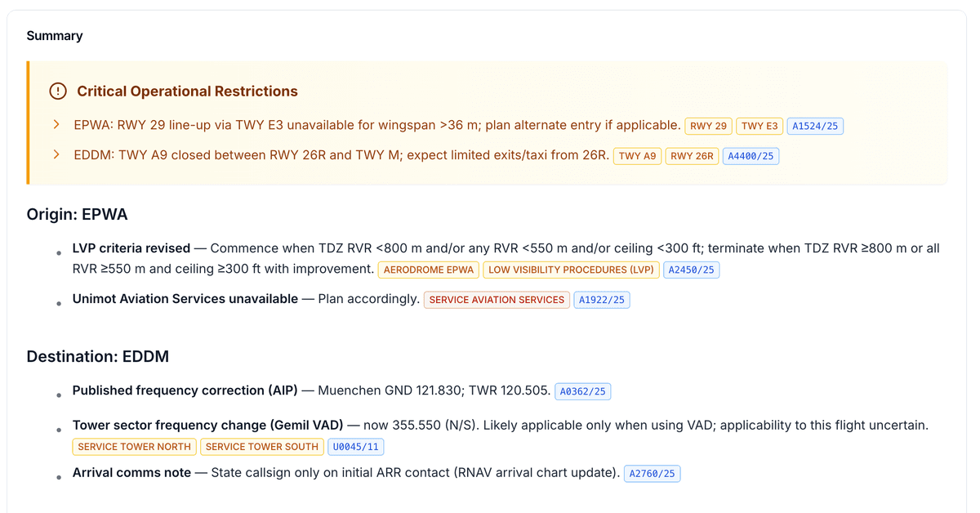Viewport: 980px width, 513px height.
Task: Click the critical restrictions warning icon
Action: pos(57,91)
